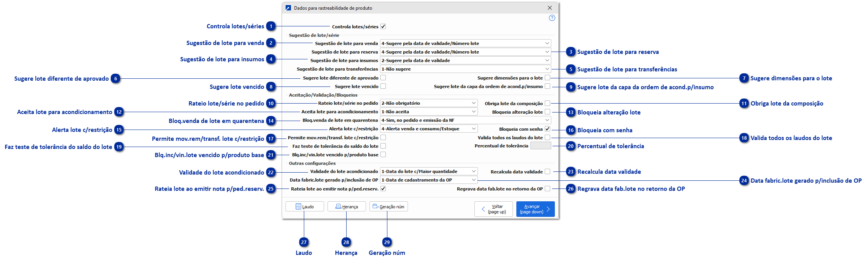Viewport: 868px width, 263px height.
Task: Open Sugestão de lote para reserva dropdown
Action: point(465,52)
